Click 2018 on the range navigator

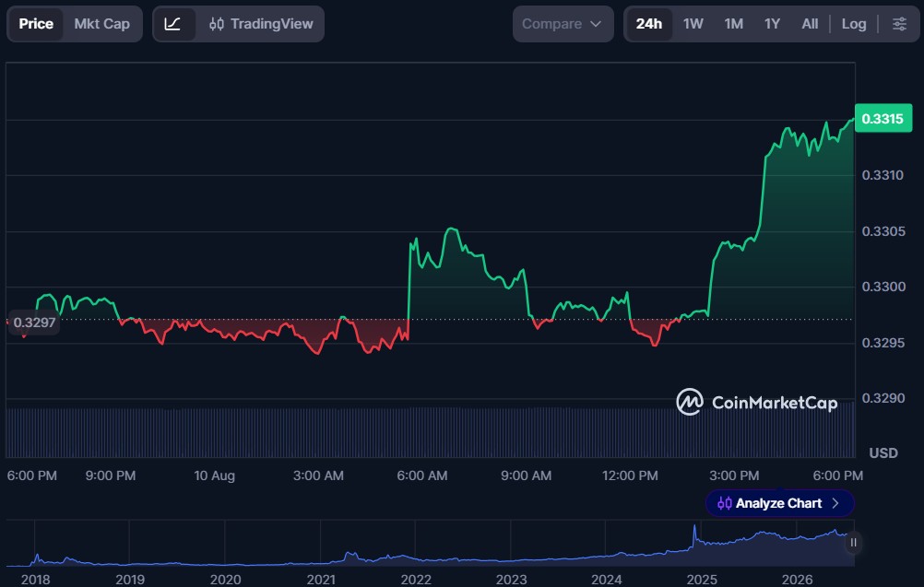(x=35, y=580)
